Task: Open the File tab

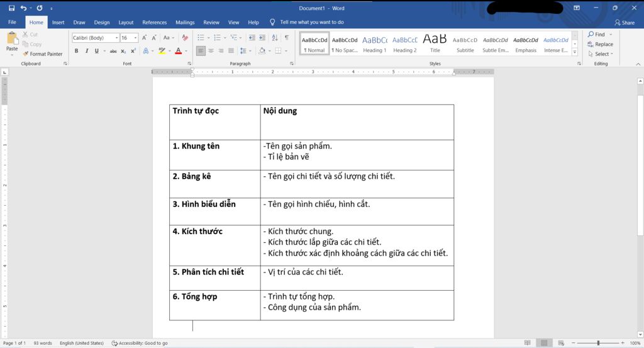Action: (13, 22)
